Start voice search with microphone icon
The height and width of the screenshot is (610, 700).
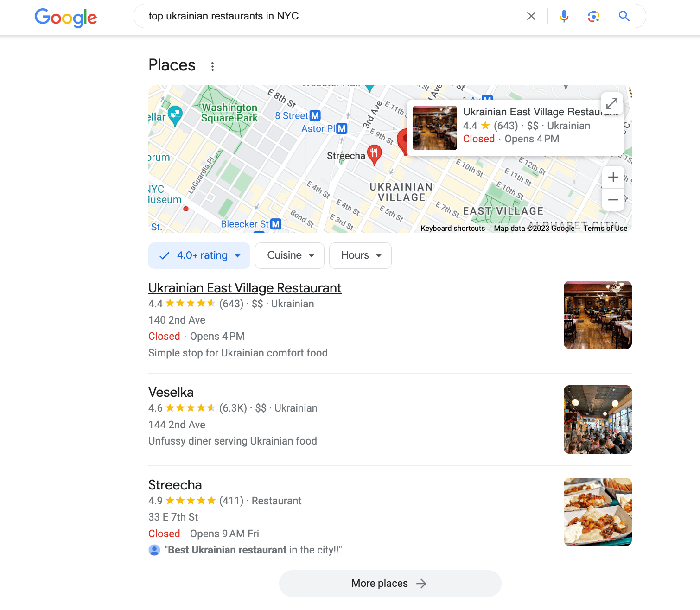tap(564, 16)
